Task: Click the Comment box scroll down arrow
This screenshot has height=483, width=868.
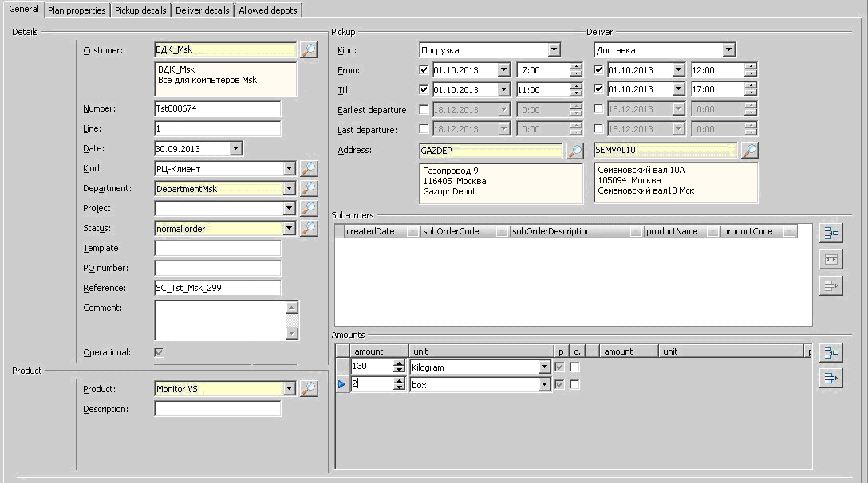Action: (x=292, y=332)
